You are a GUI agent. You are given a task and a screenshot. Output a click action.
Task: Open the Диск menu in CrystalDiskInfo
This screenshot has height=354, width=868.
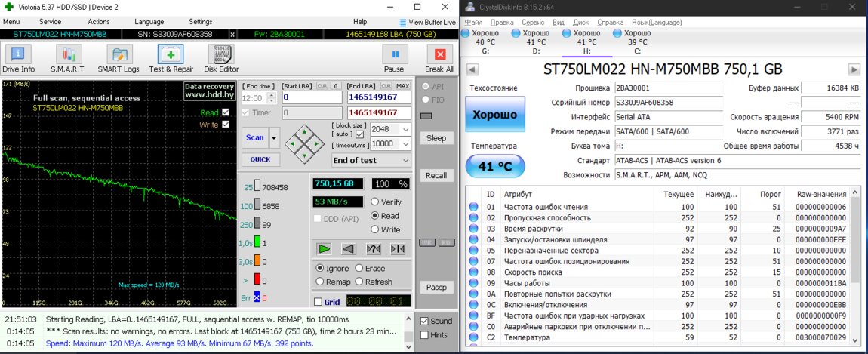[x=581, y=23]
